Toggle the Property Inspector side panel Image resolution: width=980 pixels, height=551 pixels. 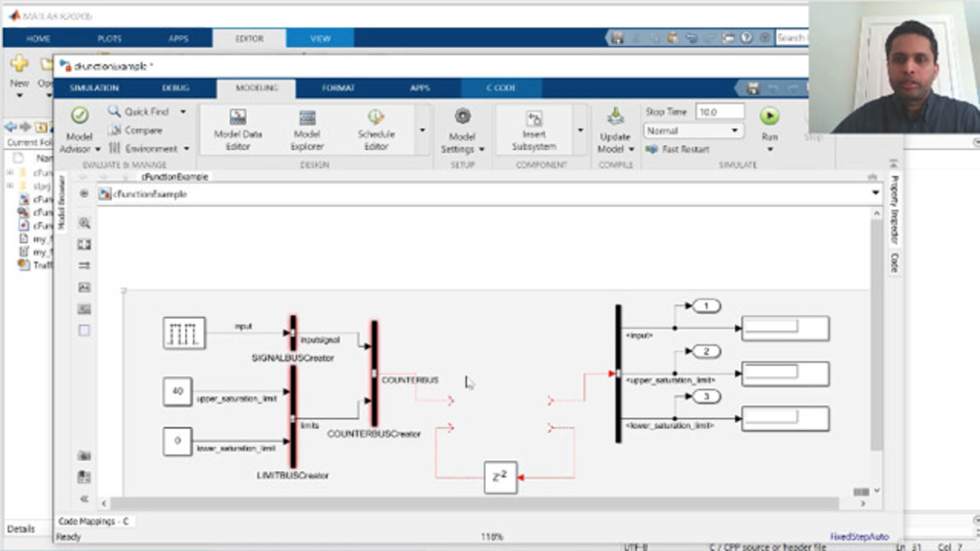(893, 209)
